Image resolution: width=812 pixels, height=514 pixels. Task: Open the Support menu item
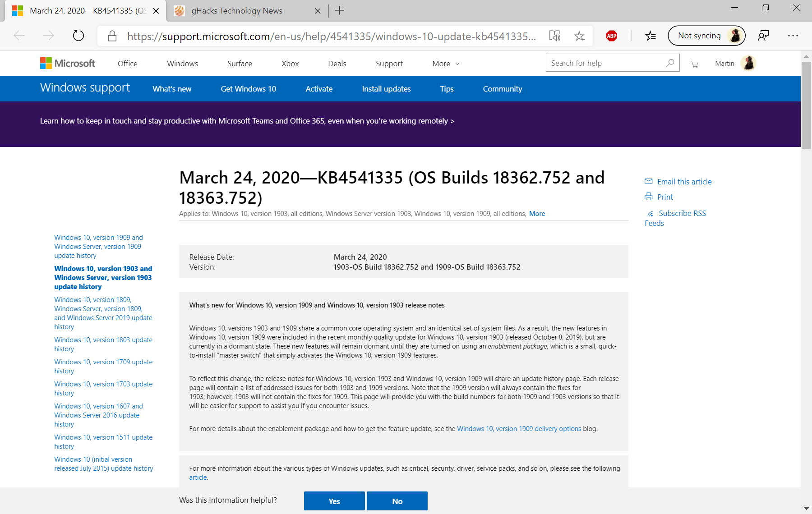pos(389,64)
